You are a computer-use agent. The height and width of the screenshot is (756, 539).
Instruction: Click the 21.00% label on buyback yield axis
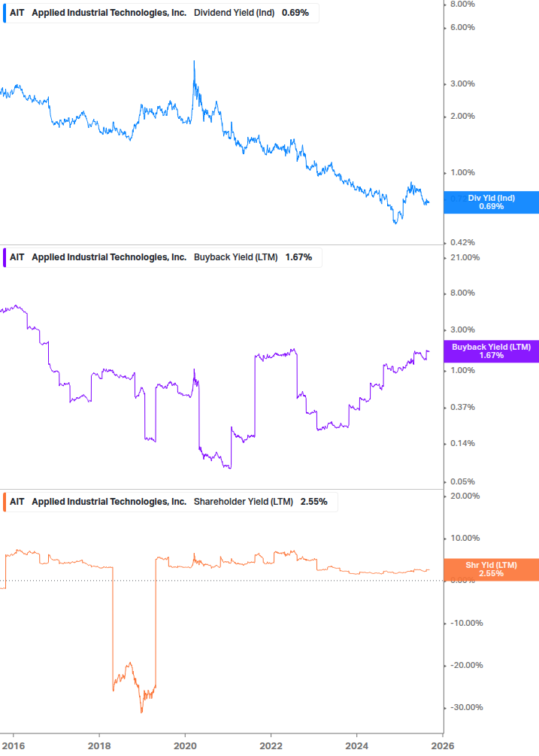[x=464, y=258]
